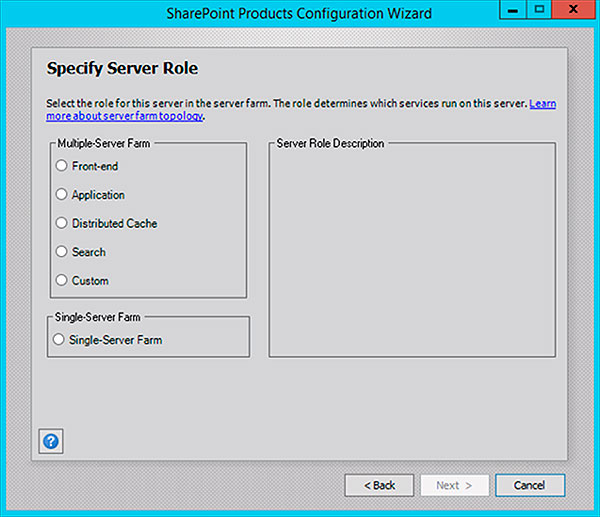Click the Server Role Description group label

point(330,143)
